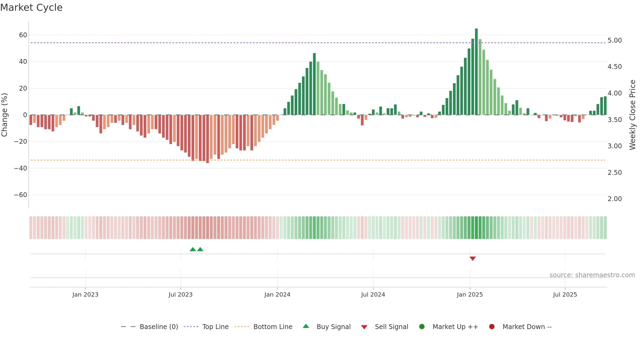This screenshot has width=644, height=362.
Task: Click the red Sell Signal triangle in legend
Action: 364,327
